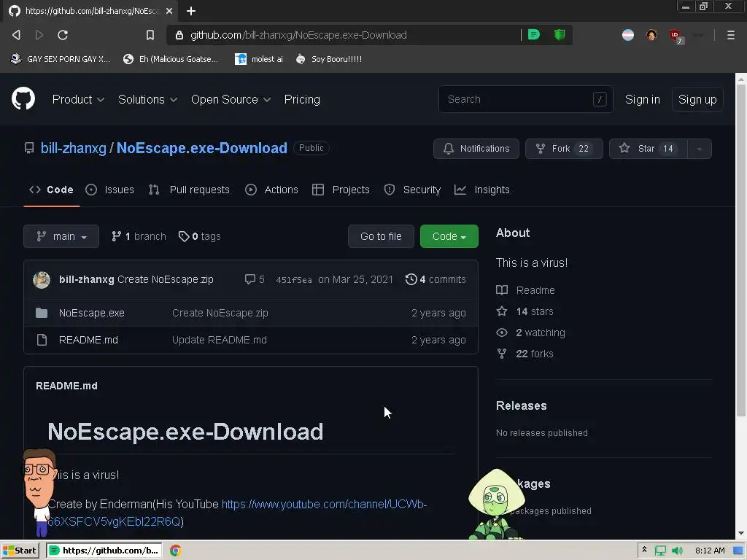Star the repository with the Star button
Image resolution: width=747 pixels, height=560 pixels.
648,149
